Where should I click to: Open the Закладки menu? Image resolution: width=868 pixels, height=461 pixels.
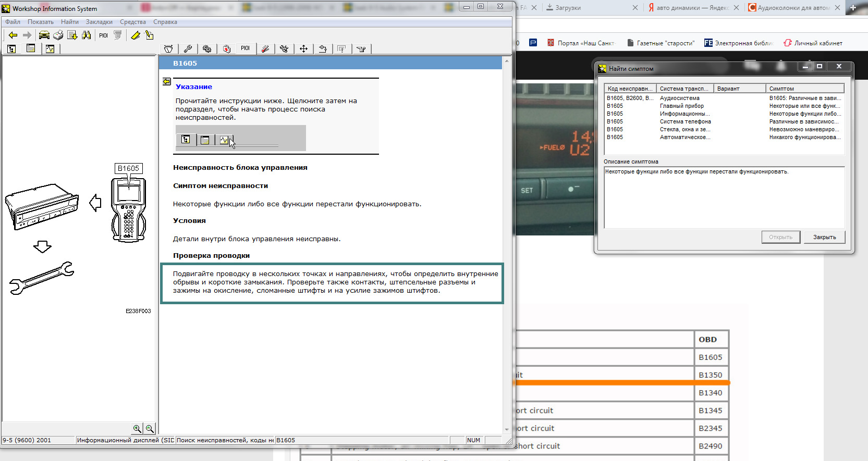tap(99, 22)
